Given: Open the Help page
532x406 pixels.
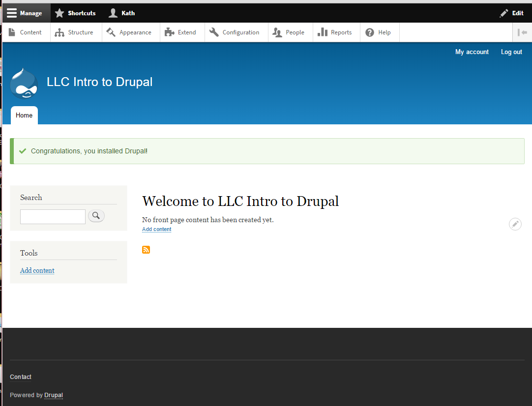Looking at the screenshot, I should pyautogui.click(x=380, y=32).
